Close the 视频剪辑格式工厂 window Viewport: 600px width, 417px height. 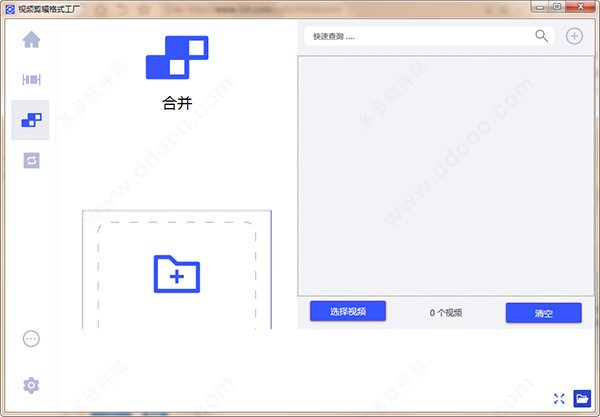point(580,7)
